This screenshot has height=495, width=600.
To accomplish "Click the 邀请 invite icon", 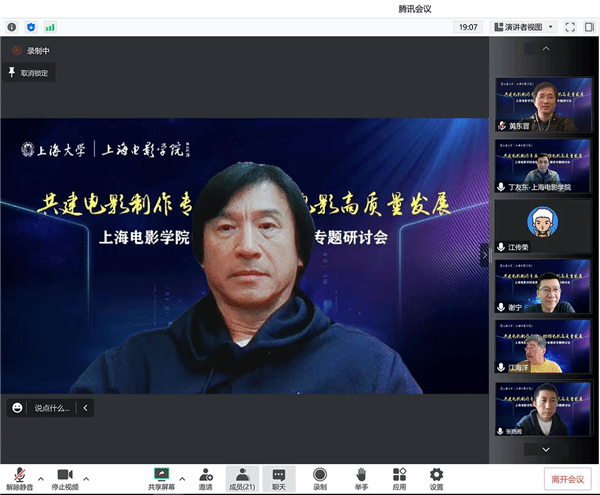I will coord(205,473).
